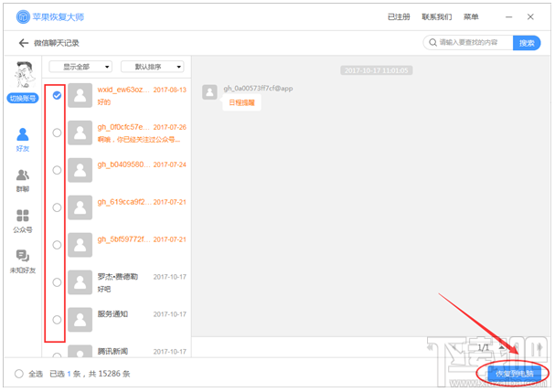Click avatar of gh_b0409580 contact
Screen dimensions: 555x392
[80, 170]
